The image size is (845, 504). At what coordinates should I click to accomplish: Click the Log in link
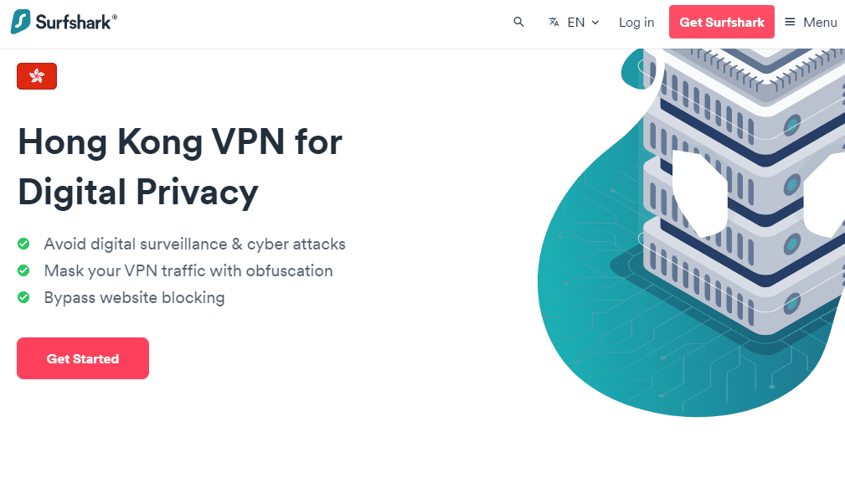point(636,23)
